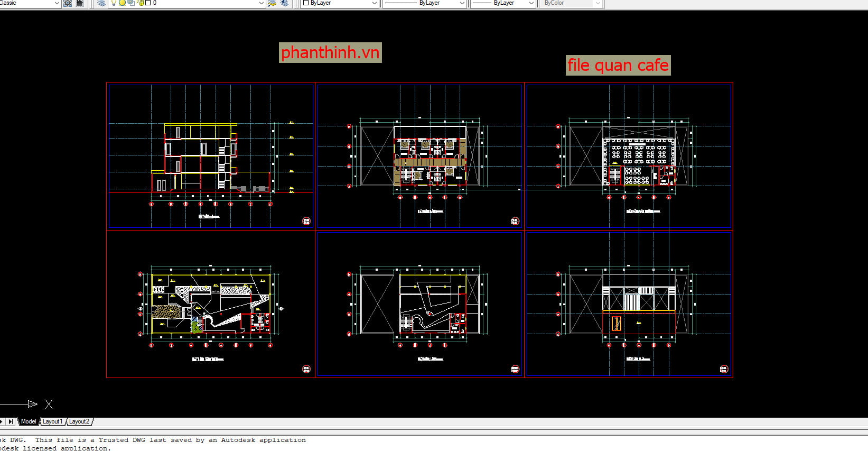Open the Workspace Settings gear icon
868x451 pixels.
[x=68, y=3]
